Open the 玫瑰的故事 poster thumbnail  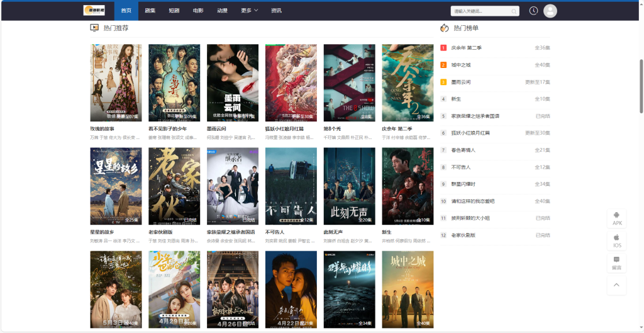coord(116,82)
